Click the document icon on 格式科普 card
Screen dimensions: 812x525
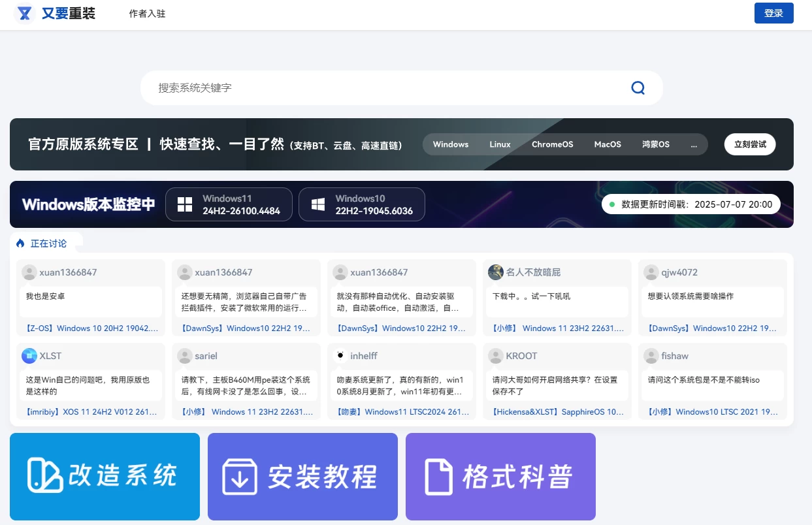click(438, 476)
